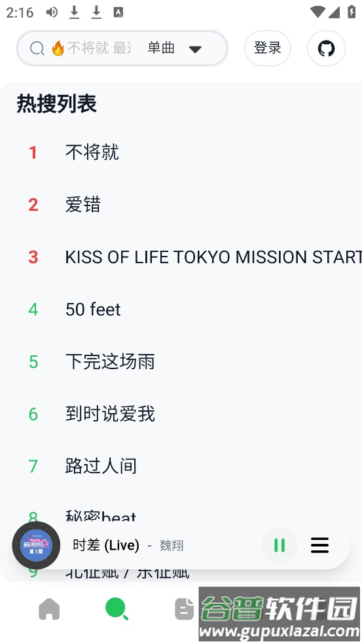Select hot search item 不将就
This screenshot has width=362, height=644.
[92, 152]
